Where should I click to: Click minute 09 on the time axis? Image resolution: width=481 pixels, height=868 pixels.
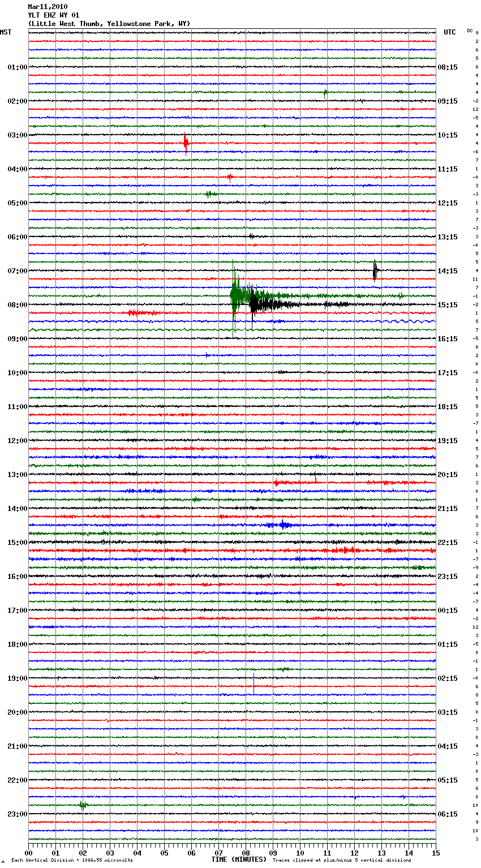273,853
